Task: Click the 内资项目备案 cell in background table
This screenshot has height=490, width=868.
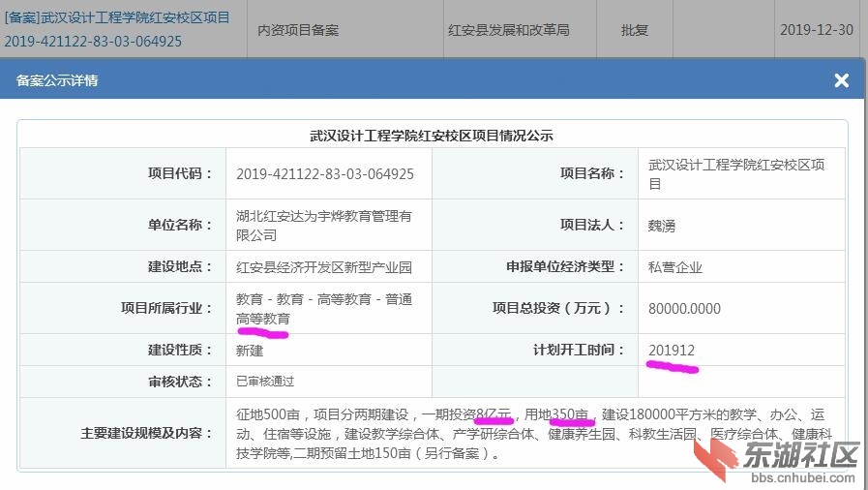Action: 298,30
